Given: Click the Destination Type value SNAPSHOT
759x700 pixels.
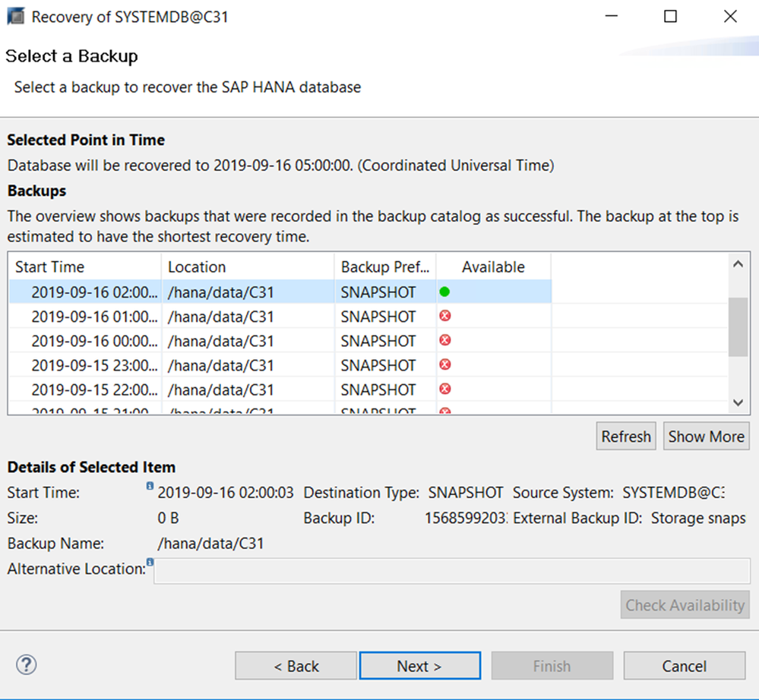Looking at the screenshot, I should pos(466,493).
